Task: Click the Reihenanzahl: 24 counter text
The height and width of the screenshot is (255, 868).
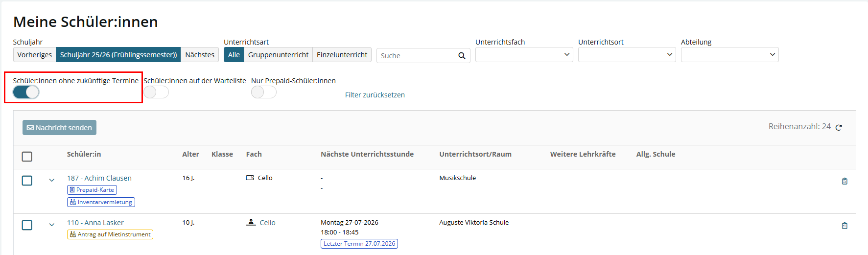Action: pyautogui.click(x=799, y=127)
